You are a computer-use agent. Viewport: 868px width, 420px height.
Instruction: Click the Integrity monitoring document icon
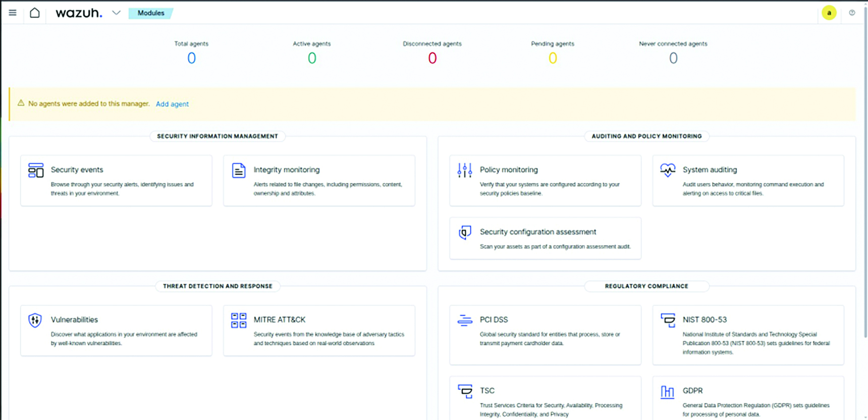pyautogui.click(x=239, y=170)
